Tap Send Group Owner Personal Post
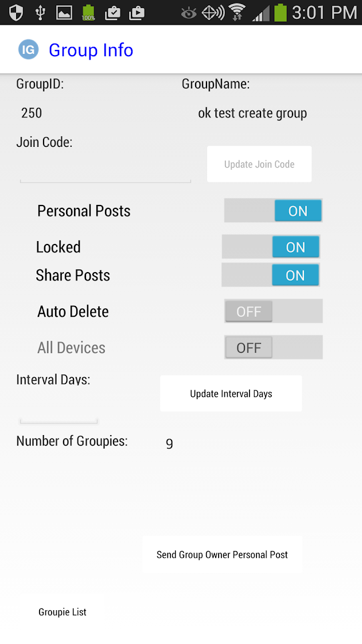This screenshot has height=644, width=362. [x=222, y=554]
